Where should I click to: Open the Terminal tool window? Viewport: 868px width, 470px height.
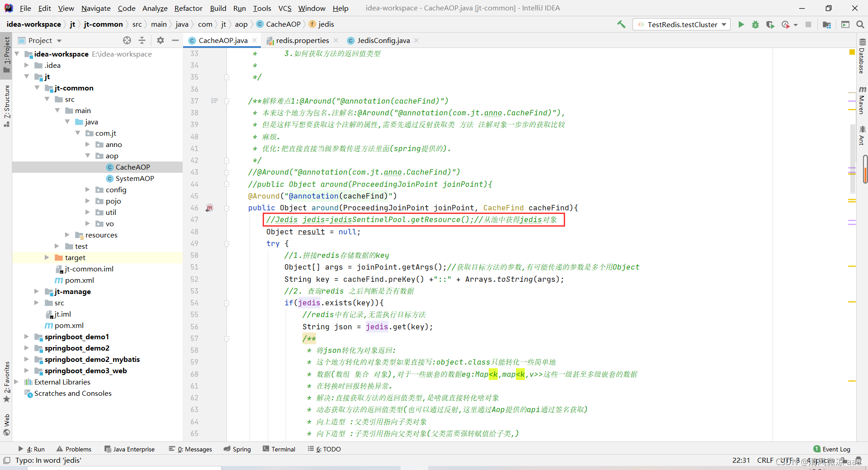pyautogui.click(x=279, y=449)
